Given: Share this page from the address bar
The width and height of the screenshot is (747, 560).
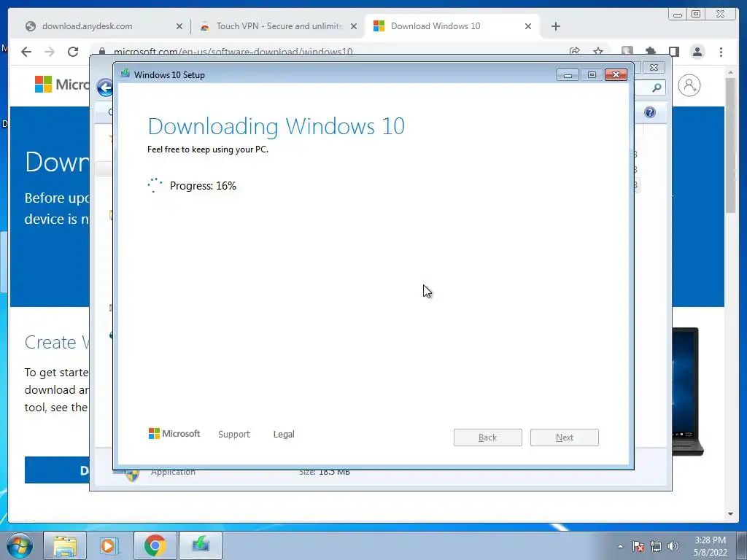Looking at the screenshot, I should 575,52.
